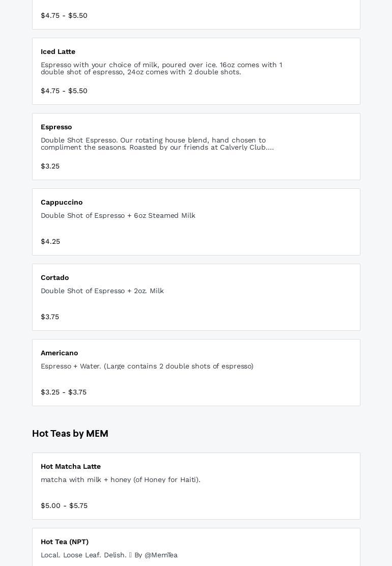Click the Cortado card's $3.75 price
Screen dimensions: 392x566
tap(50, 317)
